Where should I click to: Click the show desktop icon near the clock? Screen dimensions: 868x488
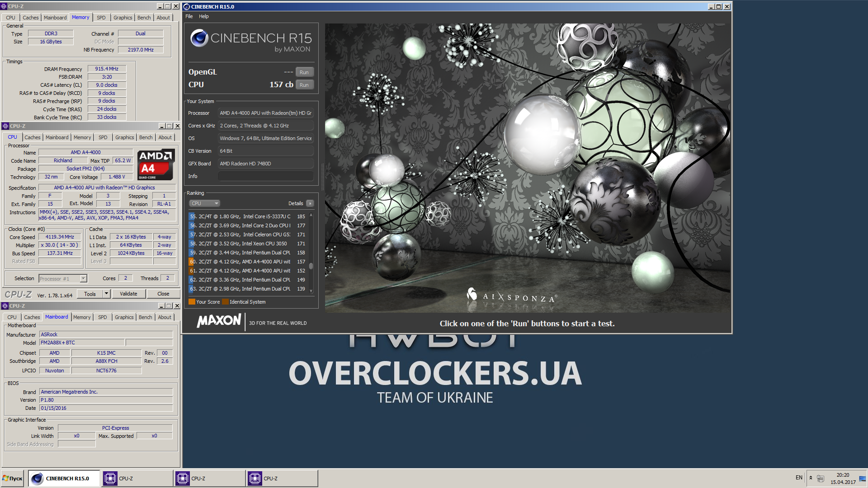pyautogui.click(x=862, y=478)
